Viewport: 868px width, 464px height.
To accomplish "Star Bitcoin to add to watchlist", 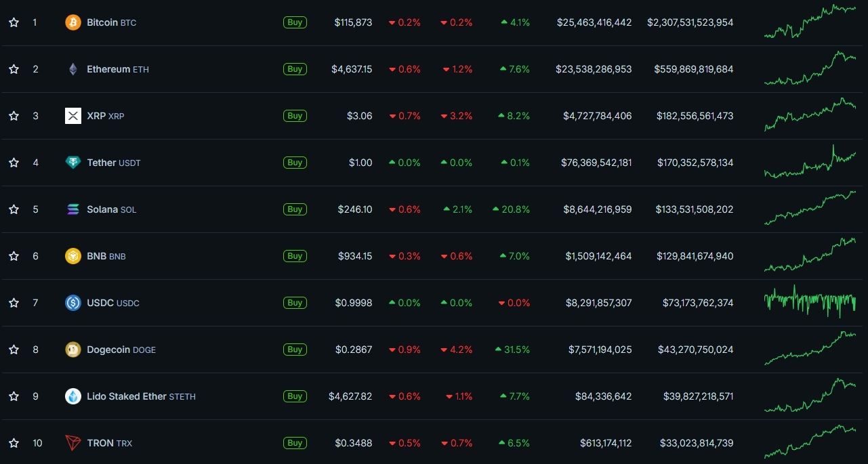I will click(14, 22).
